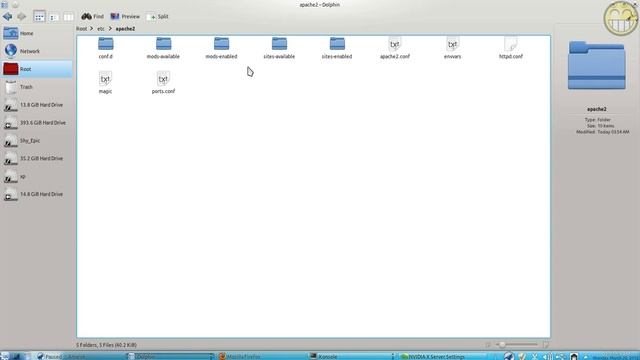Open Trash in the Places panel
This screenshot has height=360, width=640.
(x=37, y=87)
